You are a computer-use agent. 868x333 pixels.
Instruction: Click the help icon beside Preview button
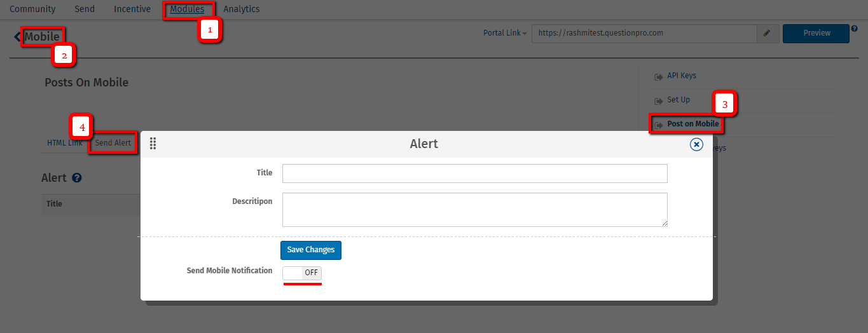(854, 28)
